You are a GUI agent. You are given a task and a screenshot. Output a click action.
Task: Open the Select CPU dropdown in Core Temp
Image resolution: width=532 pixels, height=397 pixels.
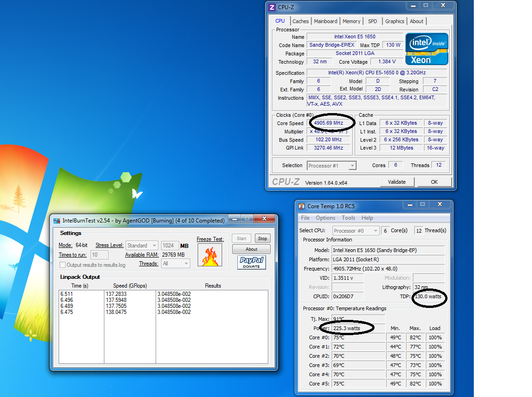click(355, 230)
